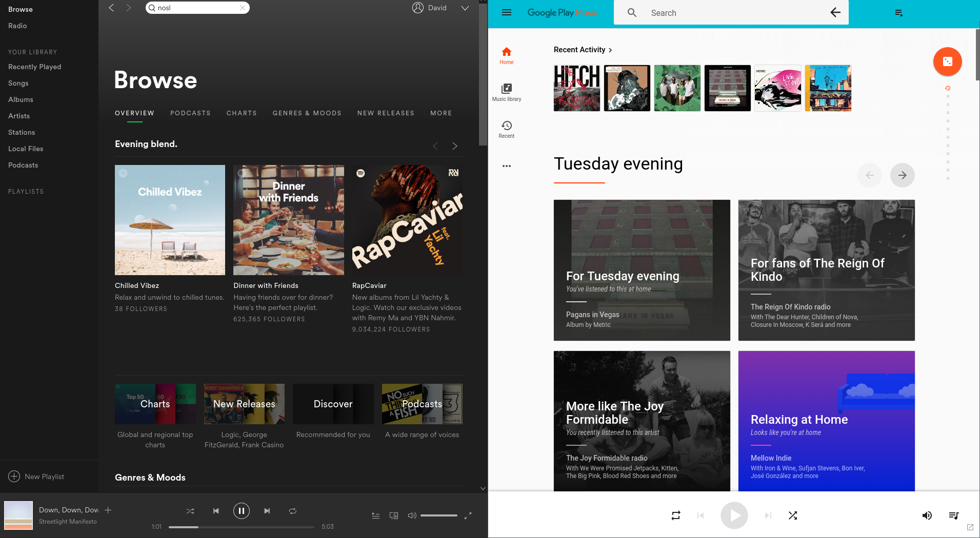Image resolution: width=980 pixels, height=538 pixels.
Task: Click New Playlist plus icon
Action: (14, 477)
